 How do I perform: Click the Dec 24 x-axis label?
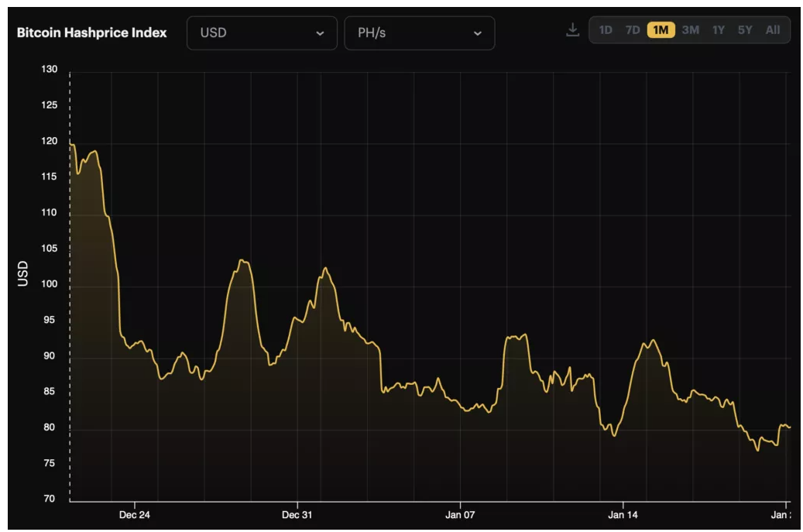[x=134, y=515]
